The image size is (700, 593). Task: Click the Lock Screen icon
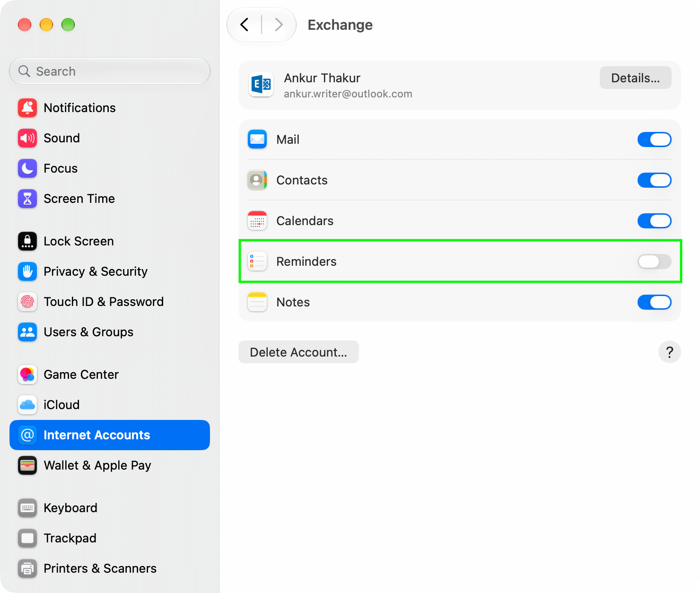coord(27,241)
